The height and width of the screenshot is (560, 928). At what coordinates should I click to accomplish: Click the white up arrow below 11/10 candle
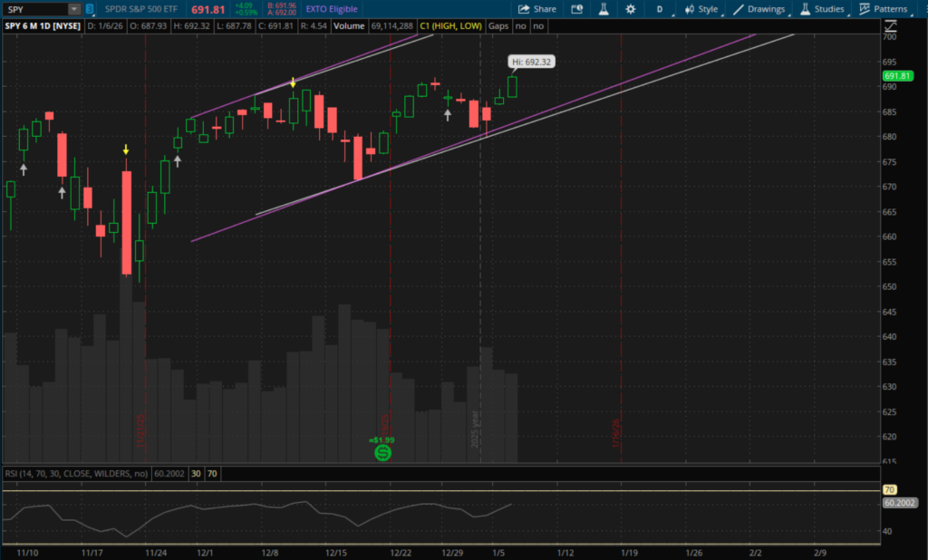24,169
